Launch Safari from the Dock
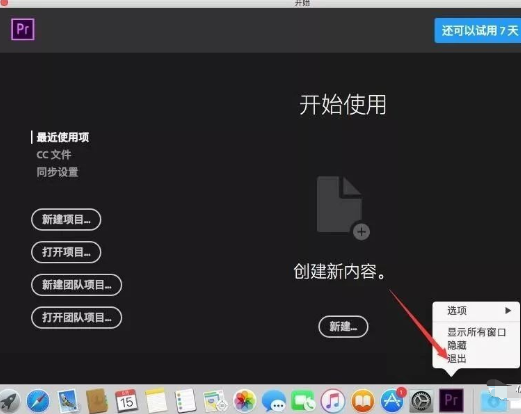The width and height of the screenshot is (521, 414). coord(38,401)
